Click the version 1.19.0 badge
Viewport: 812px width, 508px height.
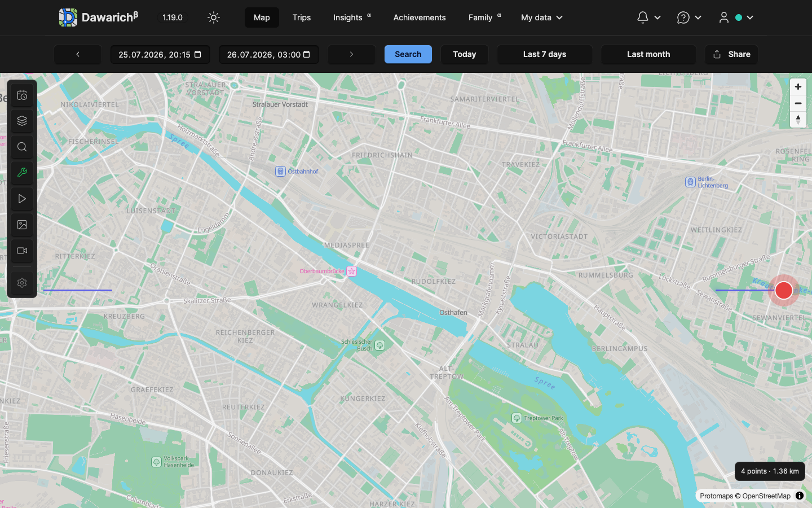[x=173, y=17]
